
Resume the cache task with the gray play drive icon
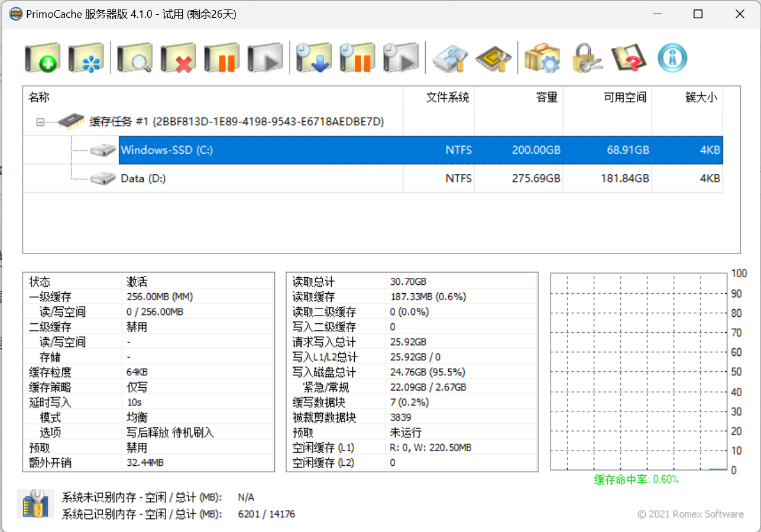coord(265,58)
